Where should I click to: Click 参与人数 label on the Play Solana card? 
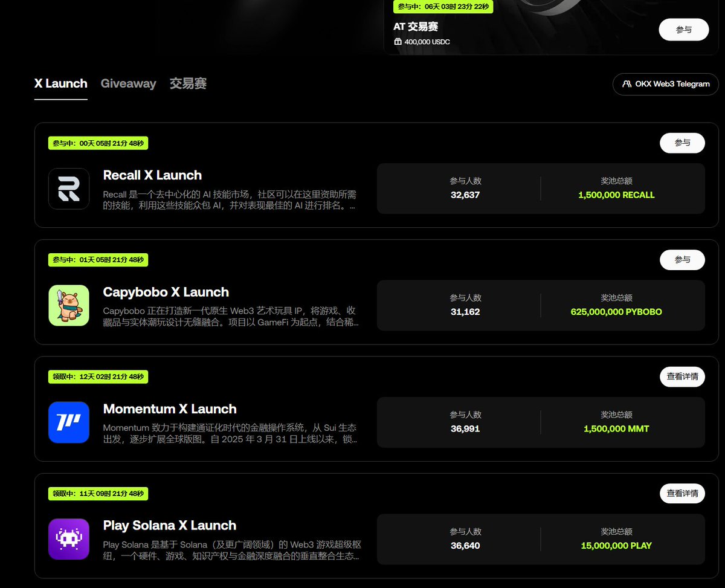[x=465, y=531]
